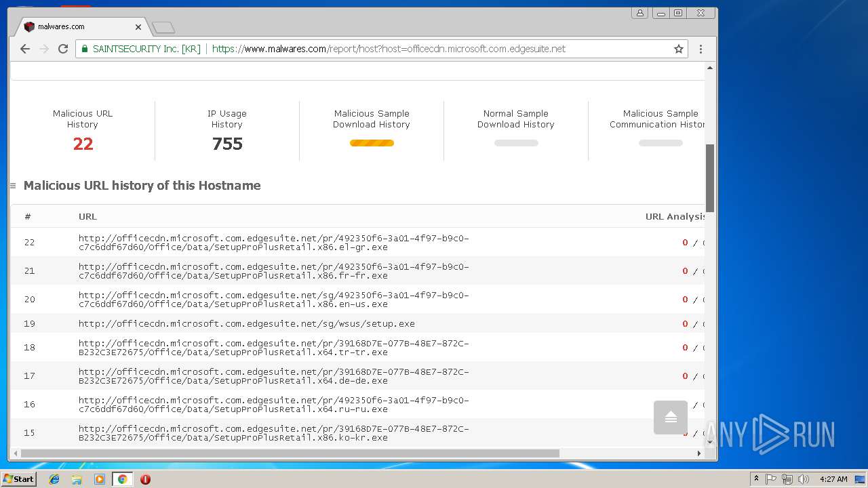Click the analysis score for row 19
868x488 pixels.
click(x=693, y=324)
